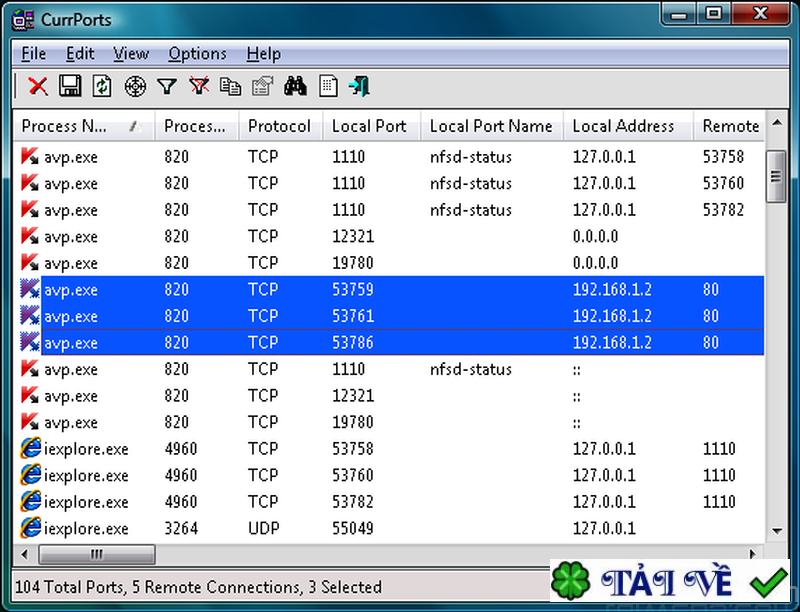Click the binoculars Find icon
Viewport: 800px width, 612px height.
tap(295, 87)
